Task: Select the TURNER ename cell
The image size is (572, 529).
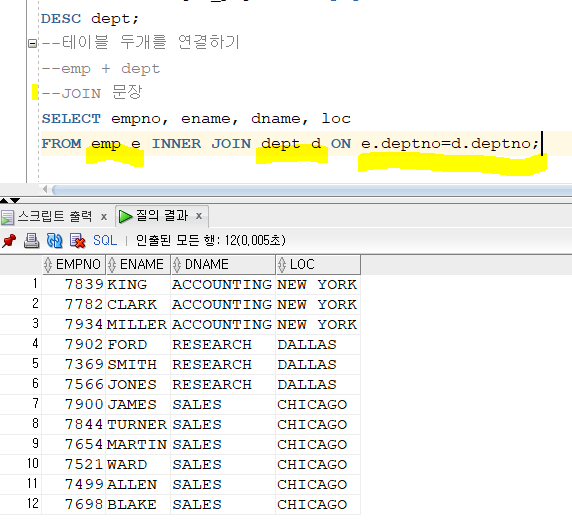Action: (x=138, y=425)
